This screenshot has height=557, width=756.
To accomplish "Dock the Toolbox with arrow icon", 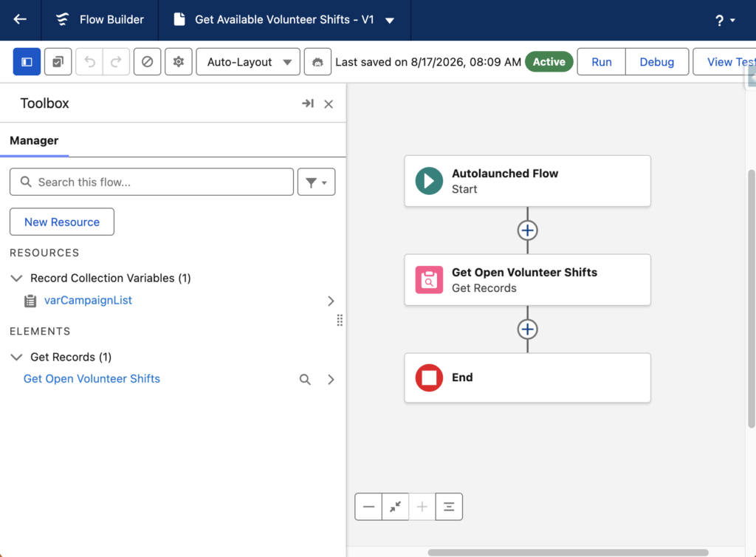I will [x=308, y=103].
